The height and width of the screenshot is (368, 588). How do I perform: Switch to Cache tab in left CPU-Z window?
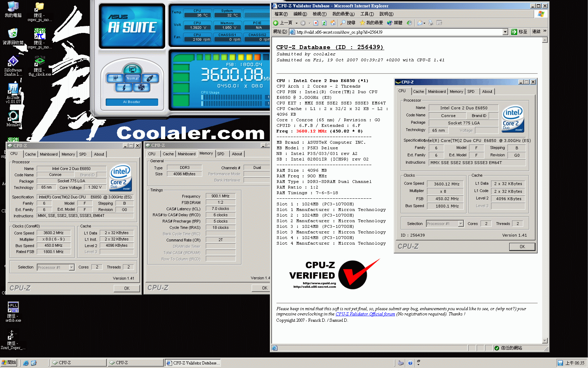point(30,154)
